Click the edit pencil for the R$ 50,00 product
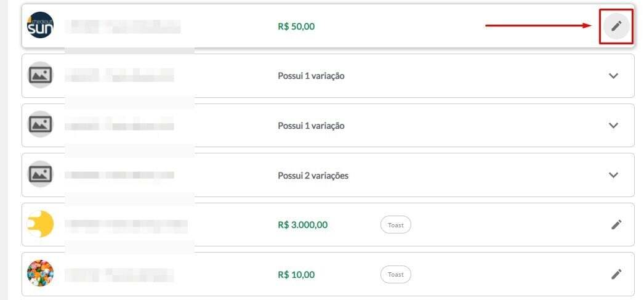644x300 pixels. [616, 26]
